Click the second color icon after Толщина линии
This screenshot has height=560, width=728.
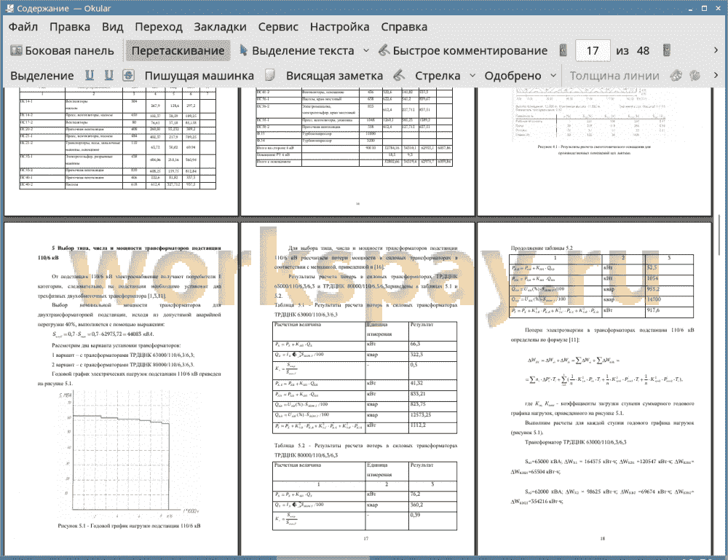pyautogui.click(x=695, y=75)
